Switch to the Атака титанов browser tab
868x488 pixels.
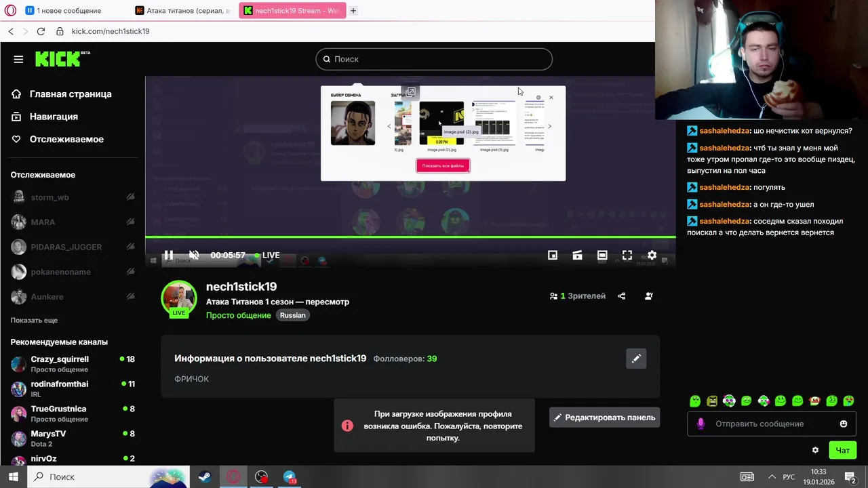point(183,10)
